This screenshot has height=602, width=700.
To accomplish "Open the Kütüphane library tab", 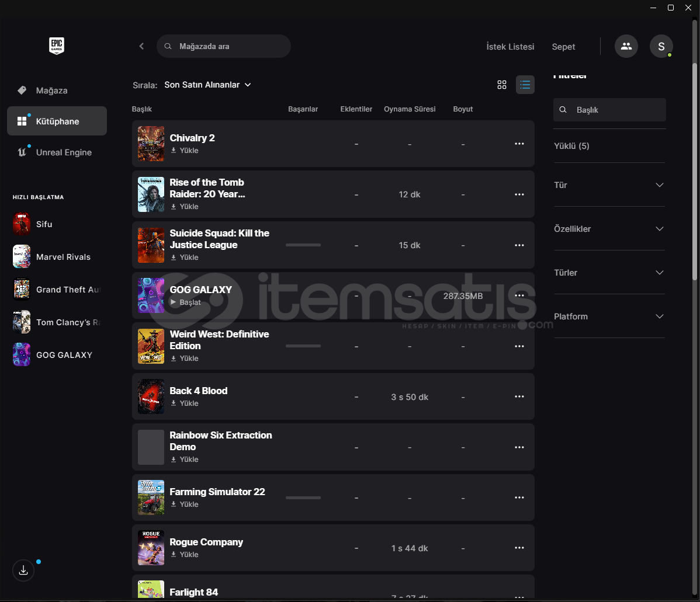I will click(57, 121).
